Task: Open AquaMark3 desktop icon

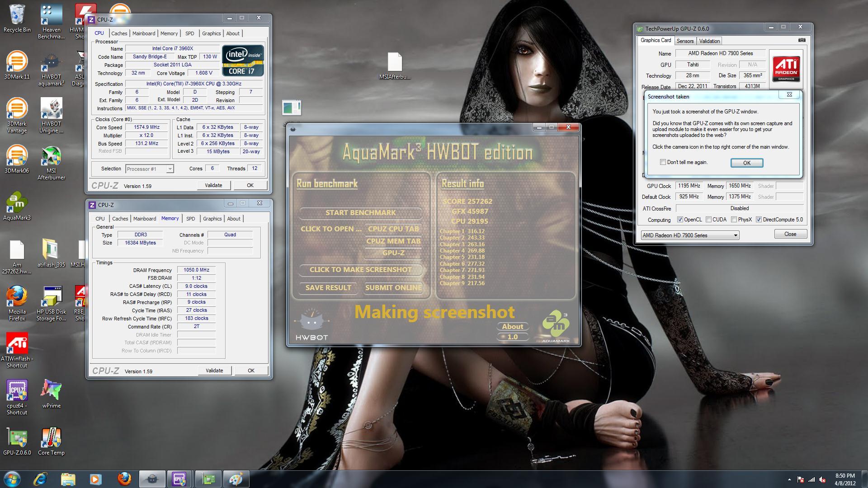Action: [x=17, y=206]
